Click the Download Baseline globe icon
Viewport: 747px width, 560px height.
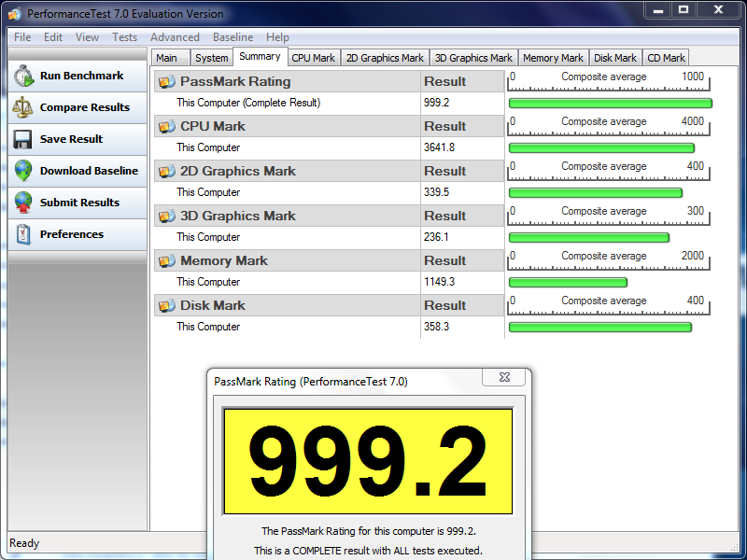pyautogui.click(x=23, y=171)
